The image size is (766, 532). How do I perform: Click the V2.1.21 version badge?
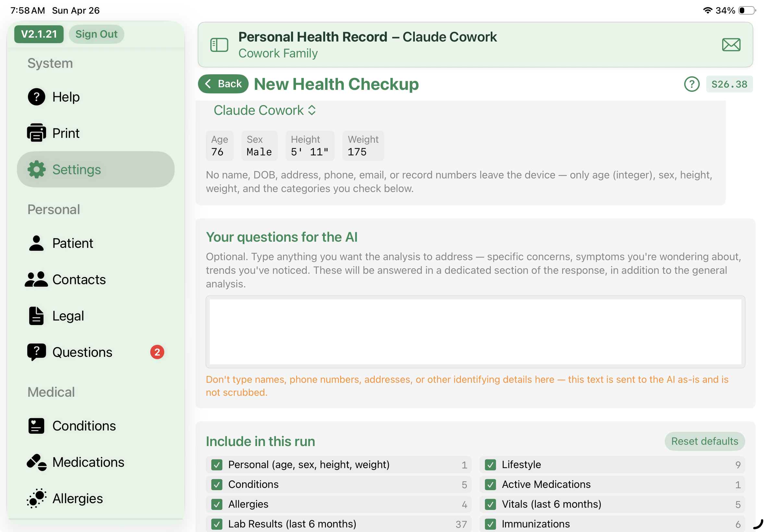click(x=39, y=34)
